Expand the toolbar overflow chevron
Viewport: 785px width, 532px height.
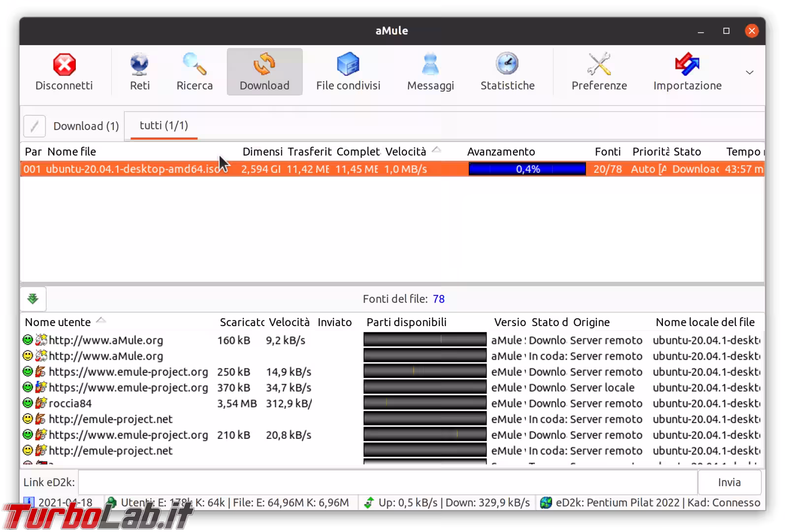[x=749, y=72]
